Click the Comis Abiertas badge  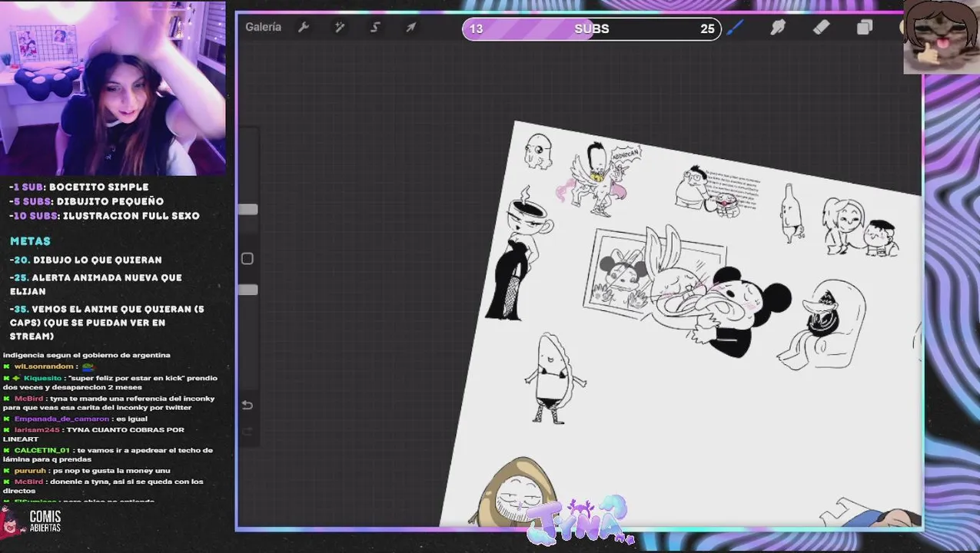(32, 520)
